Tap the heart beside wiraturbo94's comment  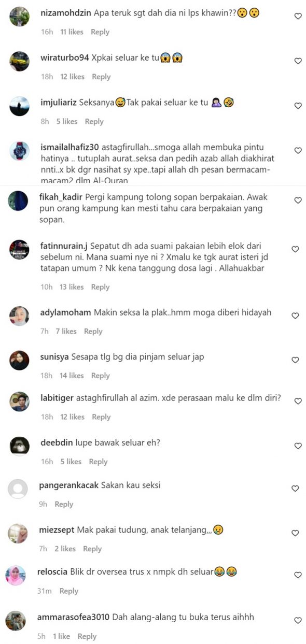click(x=298, y=61)
